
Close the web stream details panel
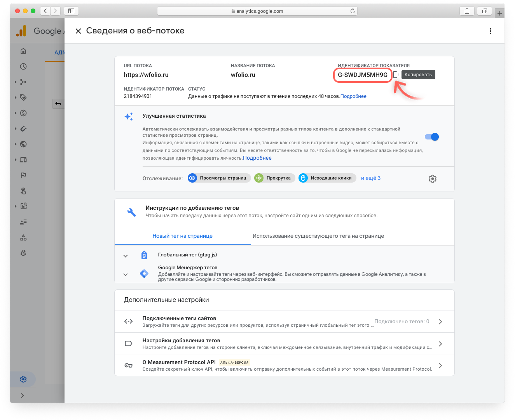pos(78,31)
